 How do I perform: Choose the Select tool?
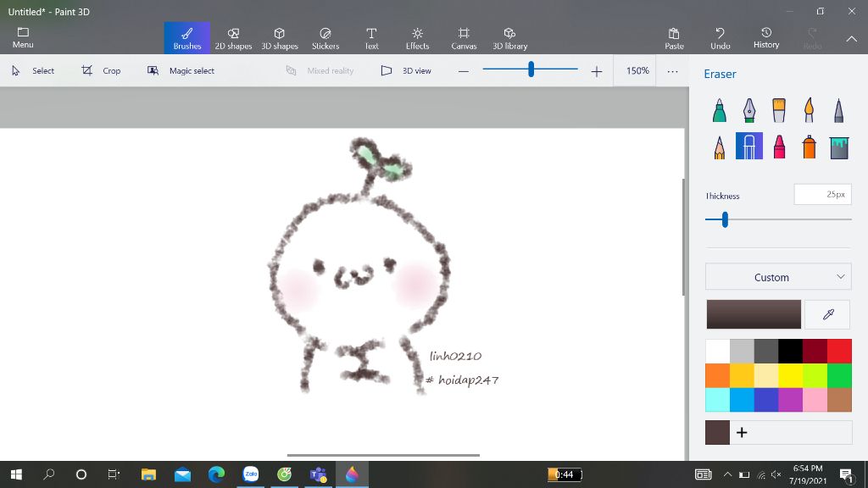pos(33,71)
